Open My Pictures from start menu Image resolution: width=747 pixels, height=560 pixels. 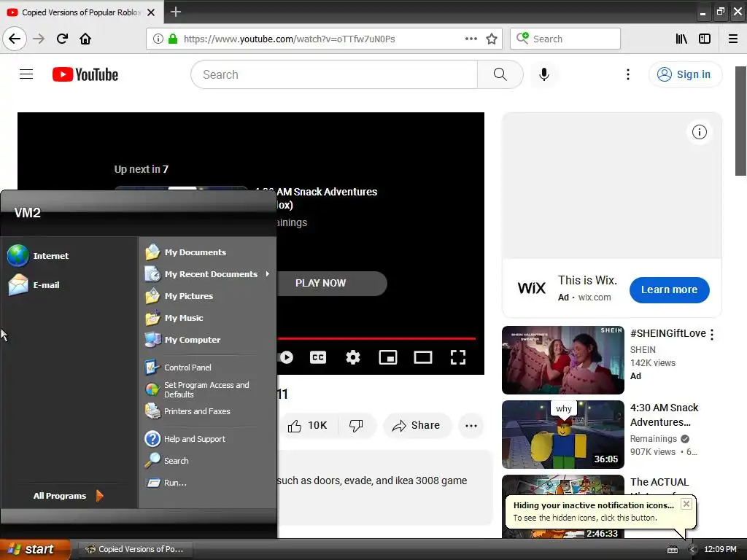(179, 296)
